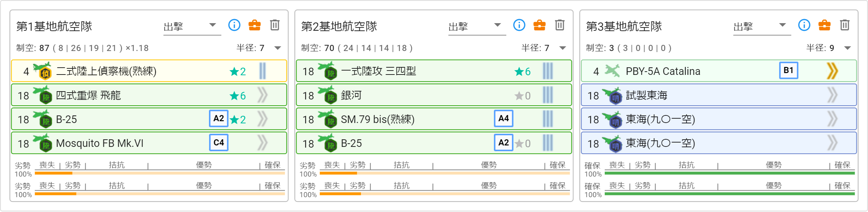The height and width of the screenshot is (212, 868).
Task: Click the aircraft icon of 二式陸上偵察機(熟練)
Action: [x=42, y=71]
